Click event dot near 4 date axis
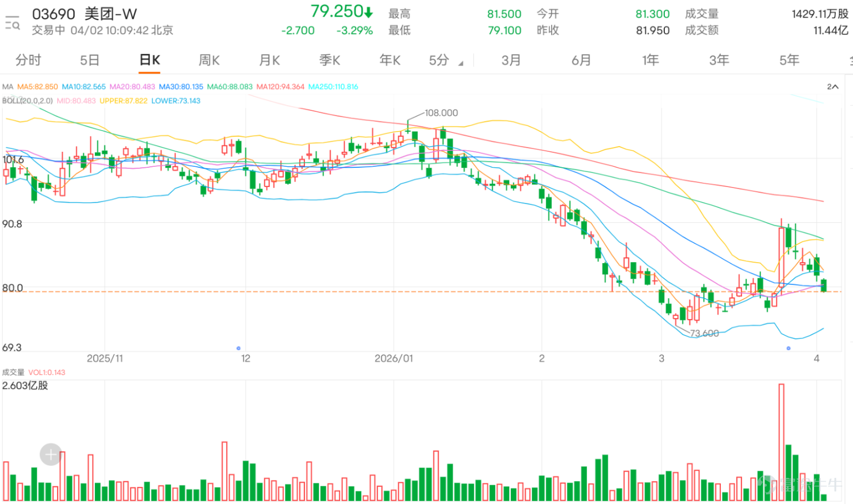 click(788, 348)
